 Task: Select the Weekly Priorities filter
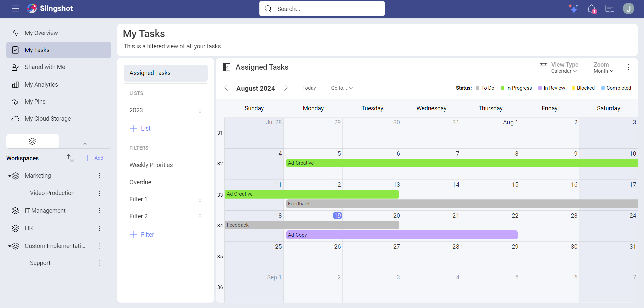tap(151, 165)
